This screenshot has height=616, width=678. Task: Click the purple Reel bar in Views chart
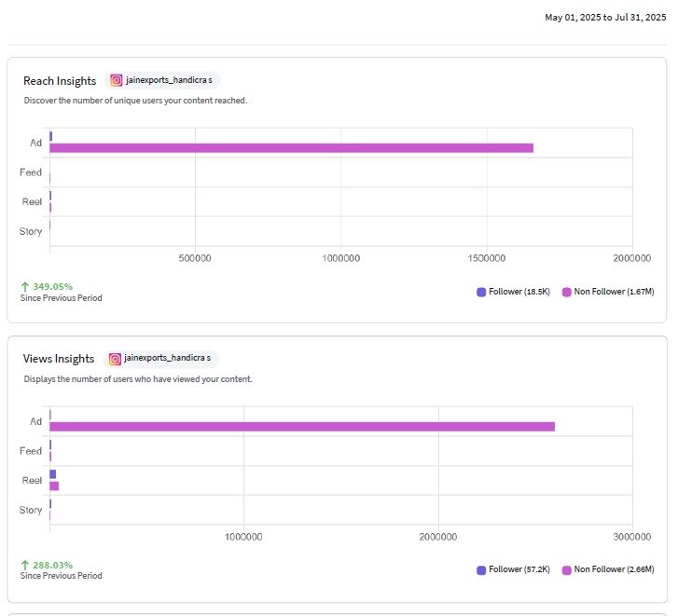click(54, 486)
